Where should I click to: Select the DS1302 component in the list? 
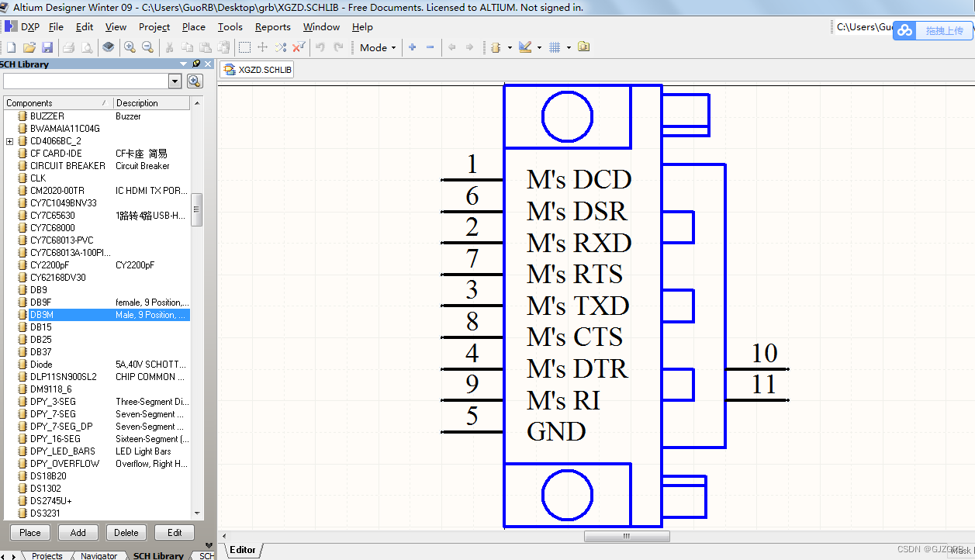[48, 488]
